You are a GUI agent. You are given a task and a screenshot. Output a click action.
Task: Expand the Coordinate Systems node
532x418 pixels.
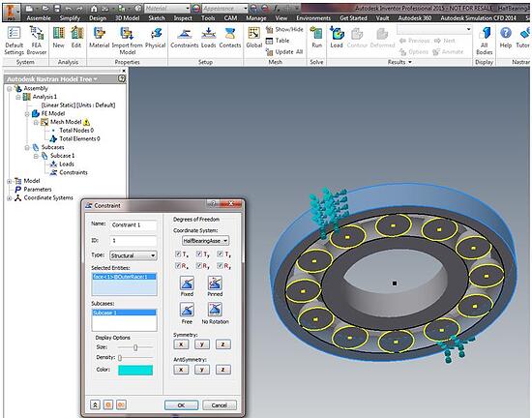pos(10,198)
